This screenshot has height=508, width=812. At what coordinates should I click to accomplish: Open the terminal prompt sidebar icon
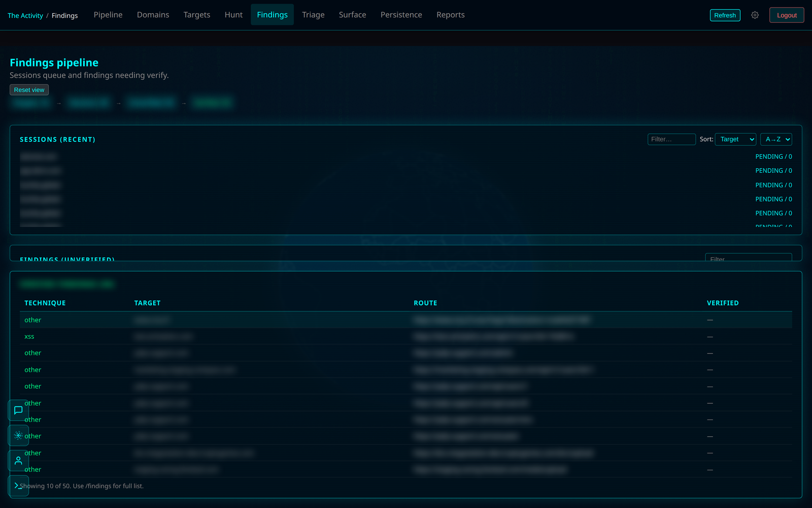tap(18, 486)
